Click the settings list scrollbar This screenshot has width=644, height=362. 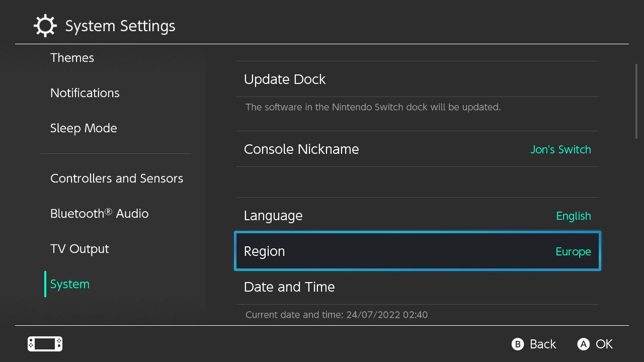coord(636,101)
